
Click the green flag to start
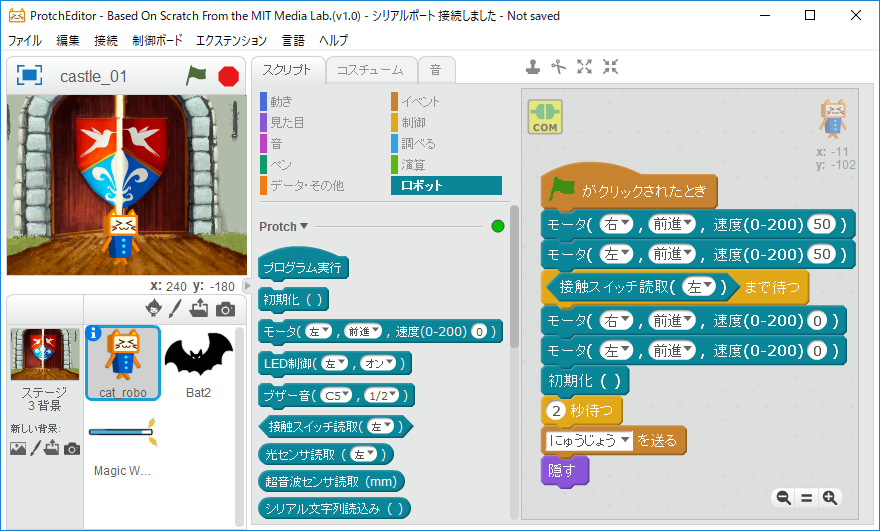(x=196, y=75)
